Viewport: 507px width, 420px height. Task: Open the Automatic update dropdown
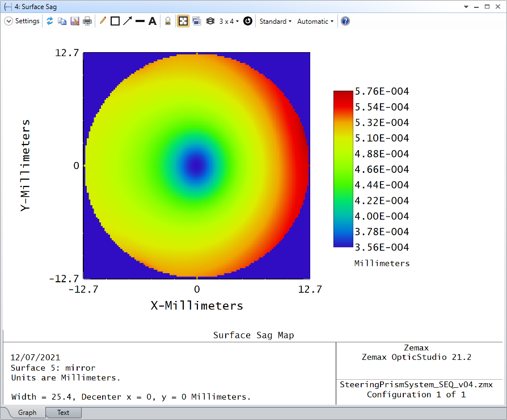(x=315, y=22)
